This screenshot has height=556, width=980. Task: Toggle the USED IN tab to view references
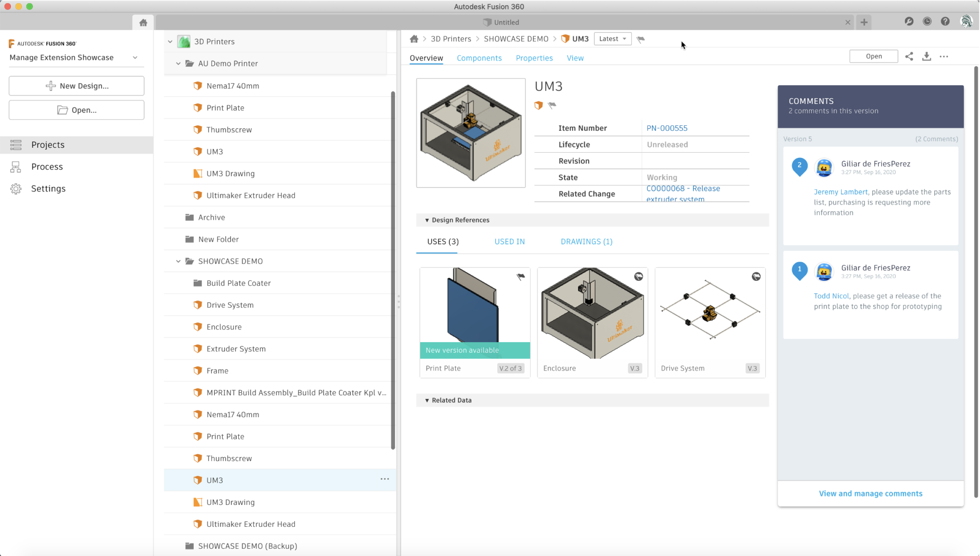tap(510, 241)
